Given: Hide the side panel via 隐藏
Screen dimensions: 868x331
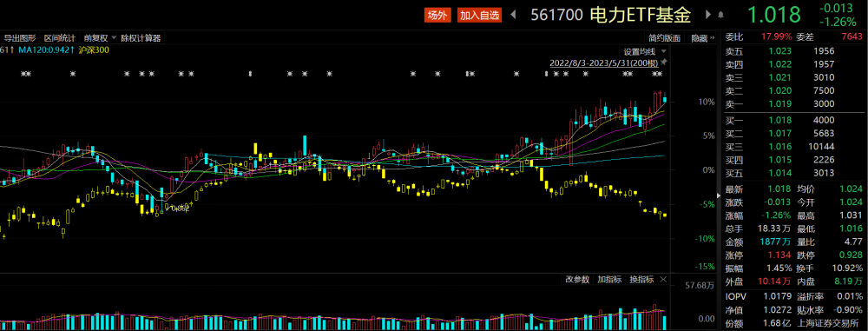Looking at the screenshot, I should click(x=702, y=38).
